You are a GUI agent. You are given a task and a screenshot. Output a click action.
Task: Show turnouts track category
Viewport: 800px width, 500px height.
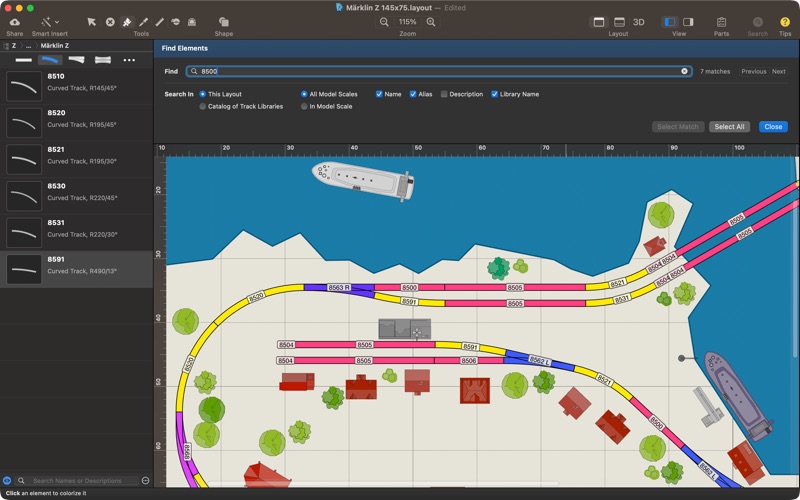pyautogui.click(x=77, y=60)
